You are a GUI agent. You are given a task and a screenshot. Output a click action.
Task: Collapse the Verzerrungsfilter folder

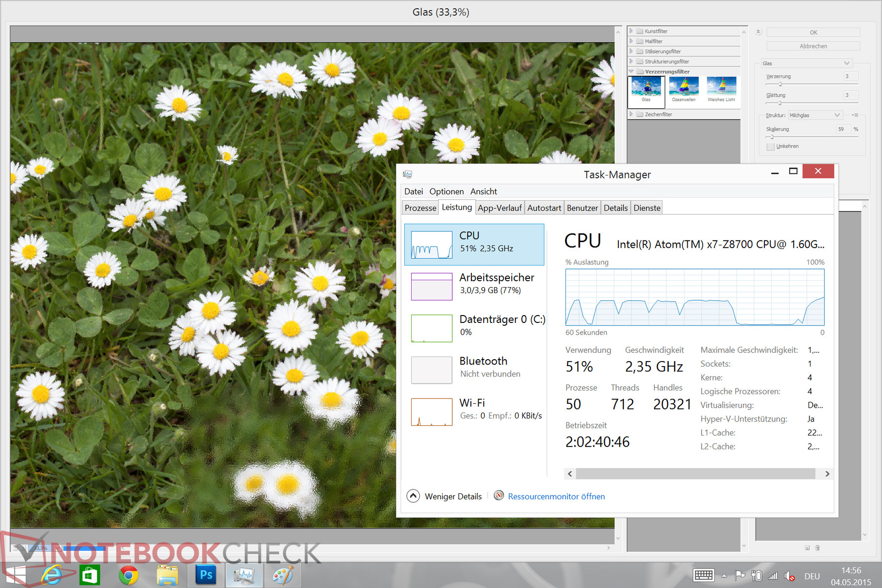tap(631, 72)
